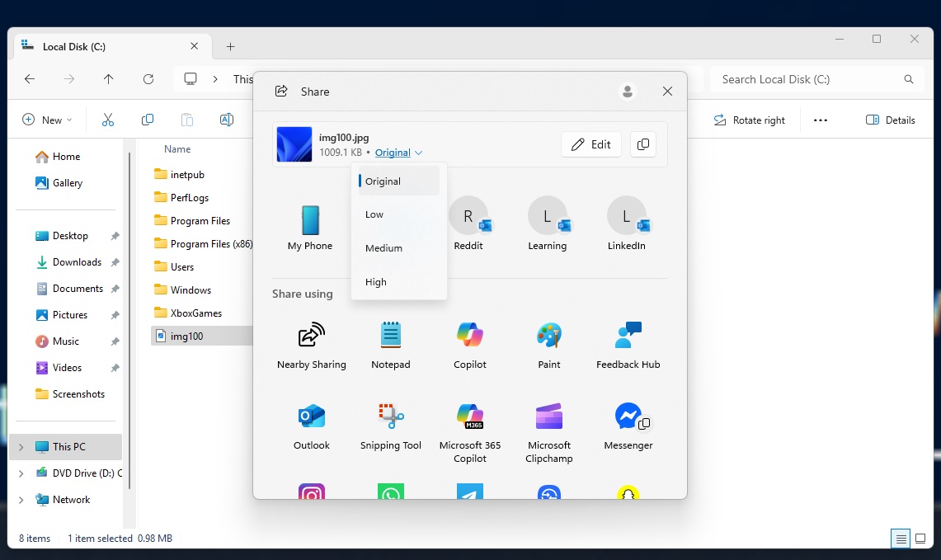Viewport: 941px width, 560px height.
Task: Share image with Outlook
Action: coord(311,426)
